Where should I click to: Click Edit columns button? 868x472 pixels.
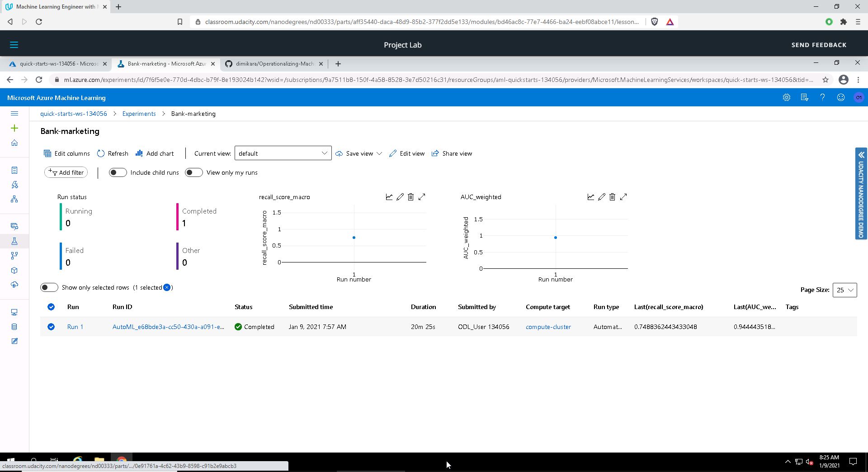[x=67, y=153]
